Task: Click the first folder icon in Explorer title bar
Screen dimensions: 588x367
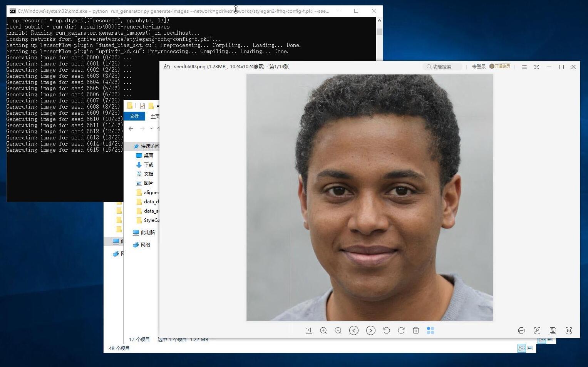Action: pos(130,106)
